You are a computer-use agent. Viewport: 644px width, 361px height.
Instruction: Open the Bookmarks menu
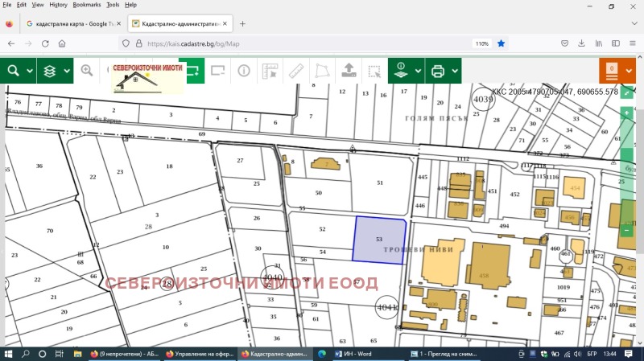click(85, 5)
